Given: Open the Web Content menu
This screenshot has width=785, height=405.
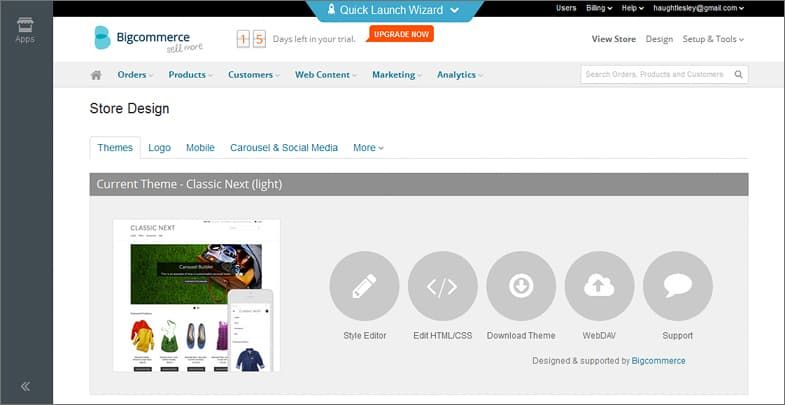Looking at the screenshot, I should pyautogui.click(x=325, y=75).
